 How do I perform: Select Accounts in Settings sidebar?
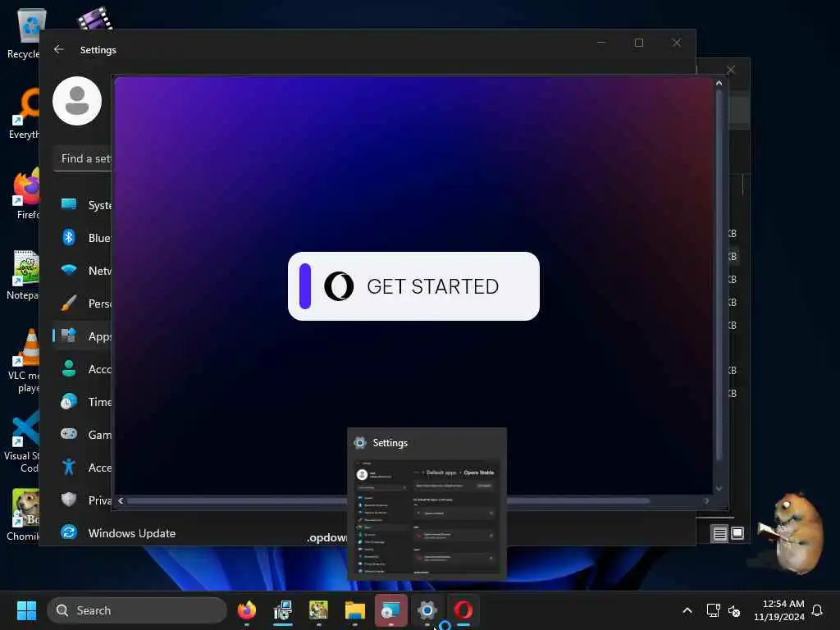click(84, 368)
